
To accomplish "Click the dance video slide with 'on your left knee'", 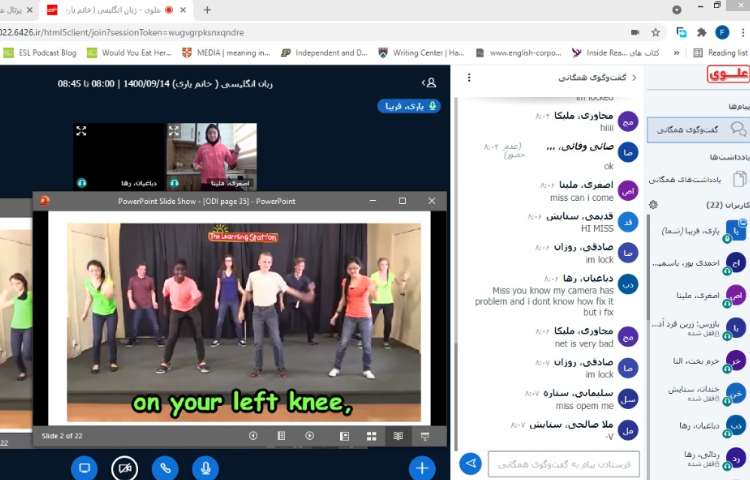I will pyautogui.click(x=244, y=323).
